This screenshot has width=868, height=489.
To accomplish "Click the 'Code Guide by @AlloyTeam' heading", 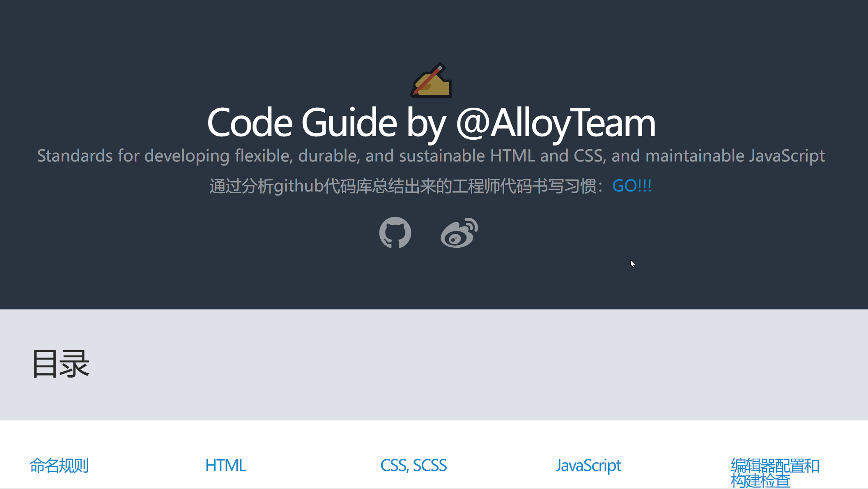I will click(431, 122).
